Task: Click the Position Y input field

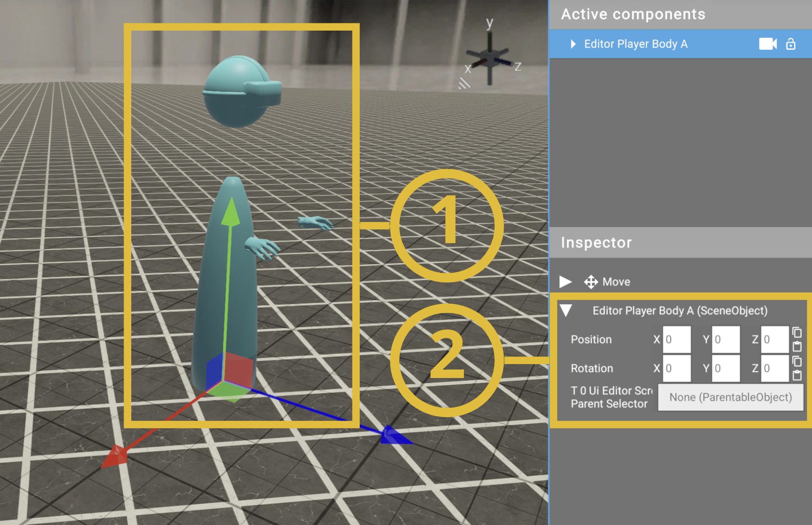Action: tap(725, 340)
